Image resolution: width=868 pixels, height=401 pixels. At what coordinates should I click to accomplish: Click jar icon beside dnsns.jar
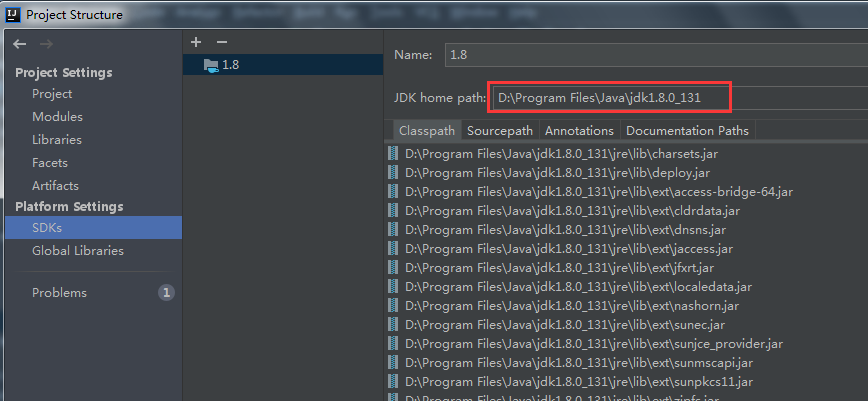pyautogui.click(x=393, y=230)
